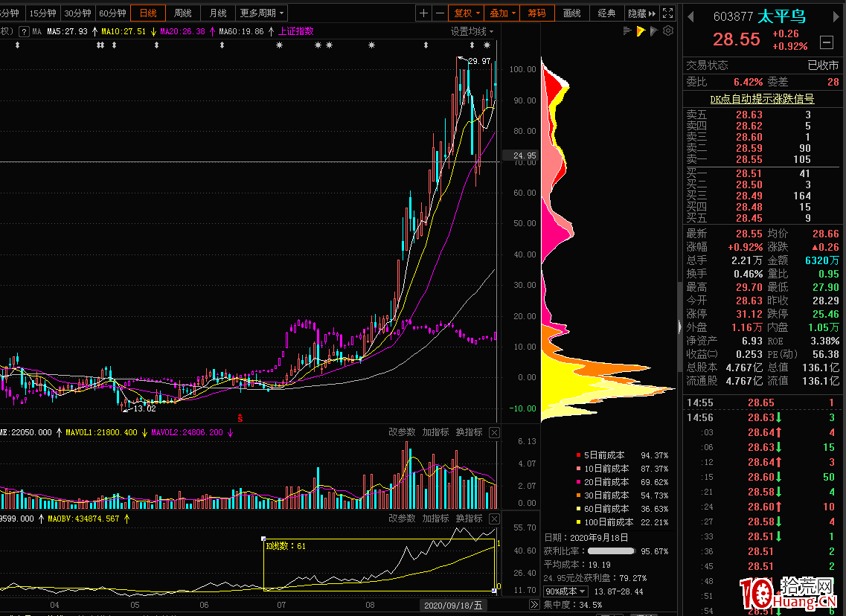Screen dimensions: 846x616
Task: Open the 叠加 overlay dropdown
Action: coord(502,13)
